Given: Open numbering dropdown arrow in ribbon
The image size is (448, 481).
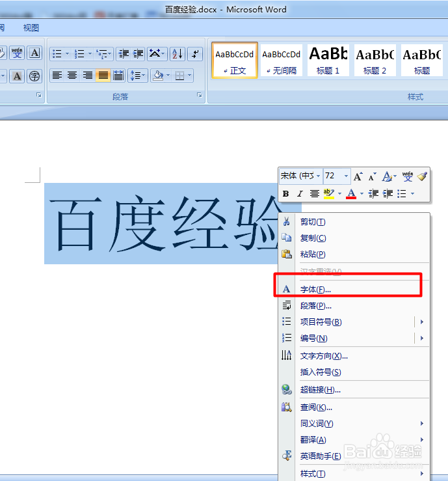Looking at the screenshot, I should pyautogui.click(x=90, y=54).
